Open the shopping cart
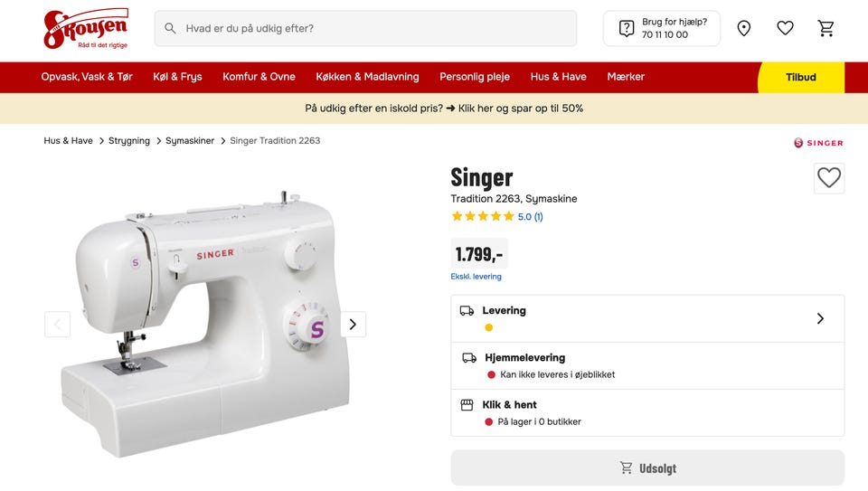868x491 pixels. point(826,28)
